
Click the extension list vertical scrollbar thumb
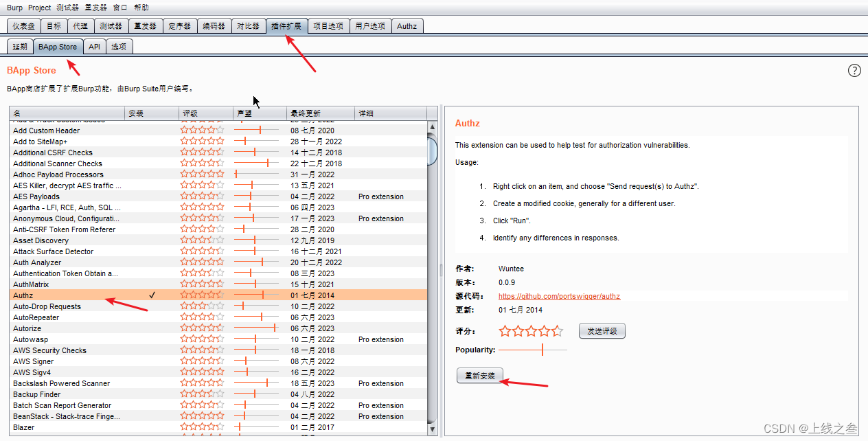[x=433, y=151]
